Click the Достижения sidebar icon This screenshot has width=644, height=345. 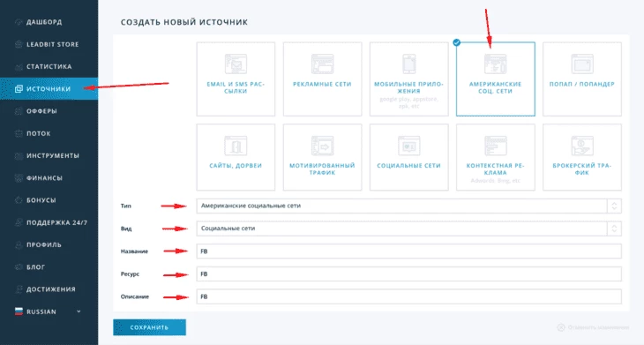(19, 289)
